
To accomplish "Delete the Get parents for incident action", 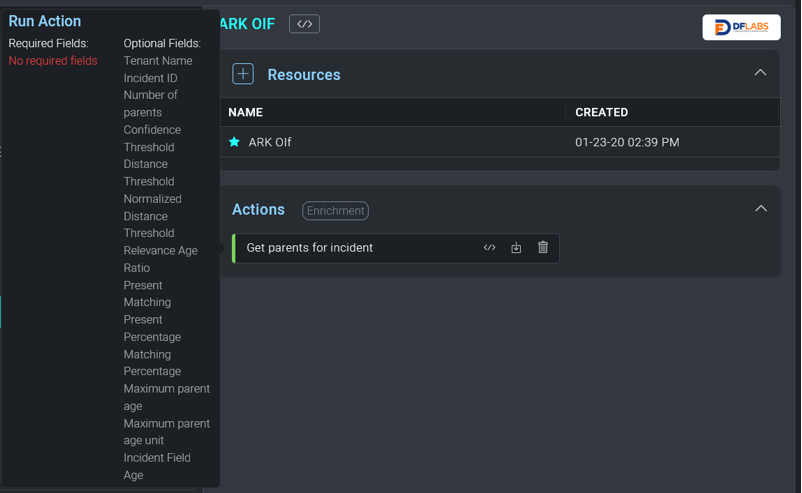I will pyautogui.click(x=543, y=248).
